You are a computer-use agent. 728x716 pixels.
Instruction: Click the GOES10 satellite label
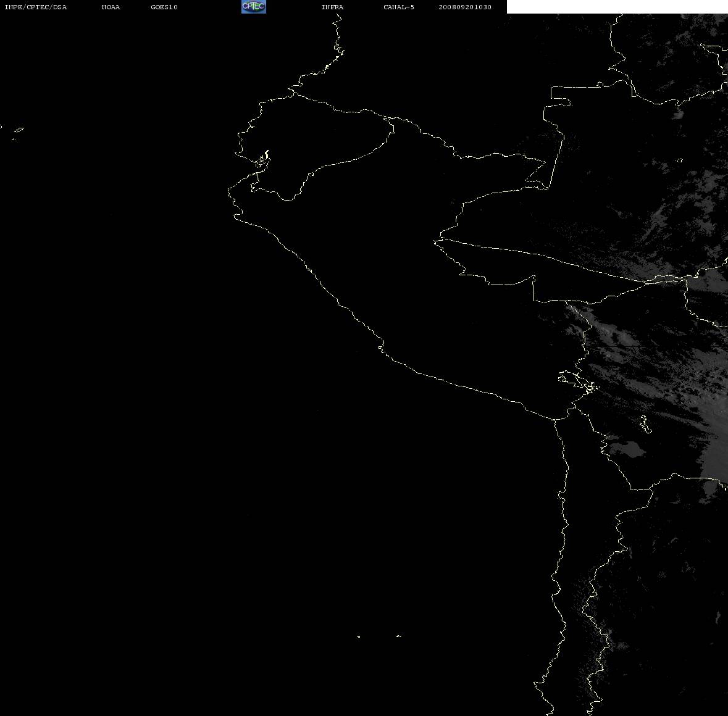tap(164, 7)
